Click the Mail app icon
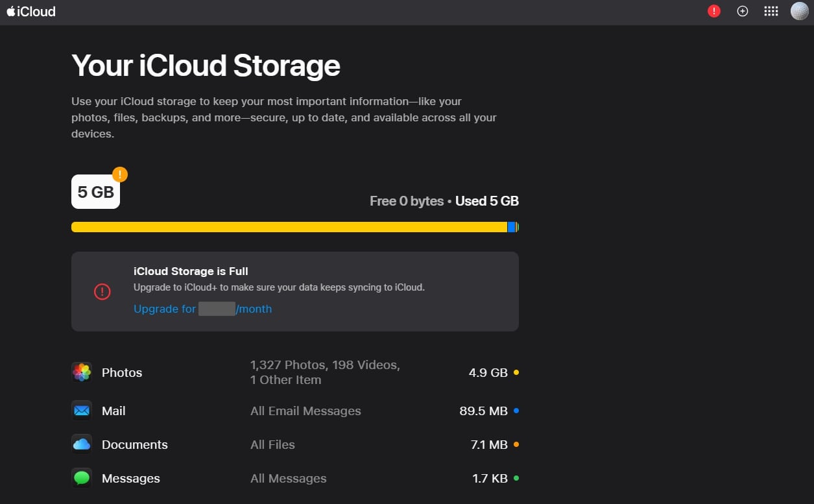 pyautogui.click(x=82, y=411)
